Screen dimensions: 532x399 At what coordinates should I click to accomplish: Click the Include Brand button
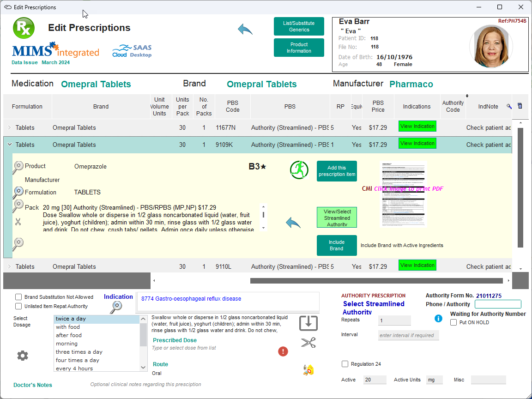337,245
